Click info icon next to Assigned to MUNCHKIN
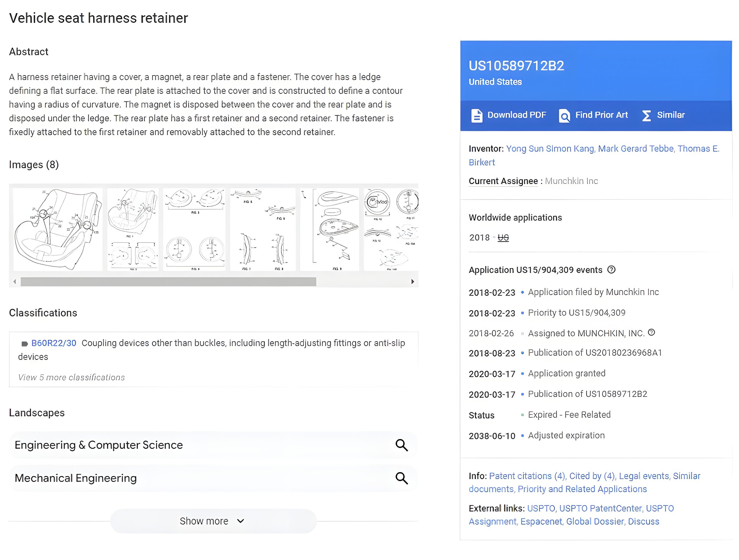 [x=651, y=332]
